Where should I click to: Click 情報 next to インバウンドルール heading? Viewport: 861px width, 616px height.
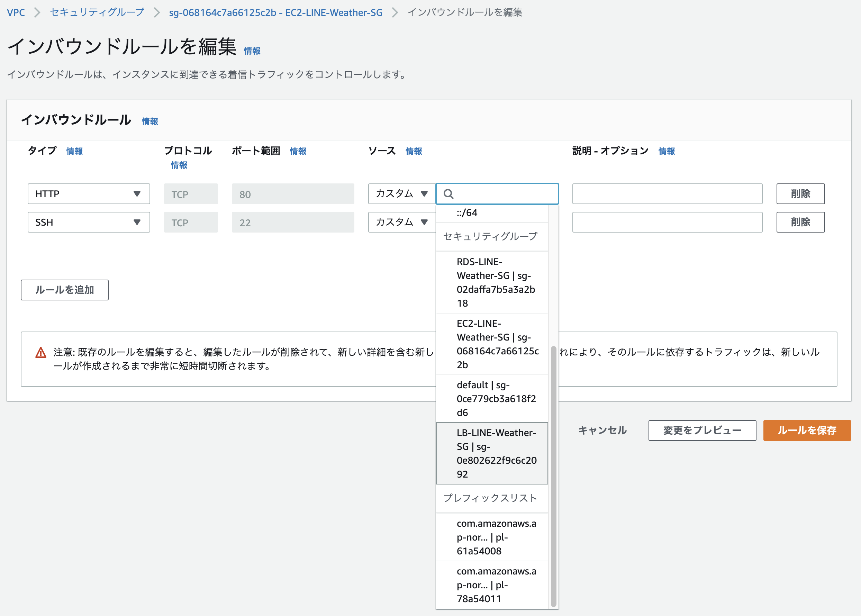(x=149, y=121)
